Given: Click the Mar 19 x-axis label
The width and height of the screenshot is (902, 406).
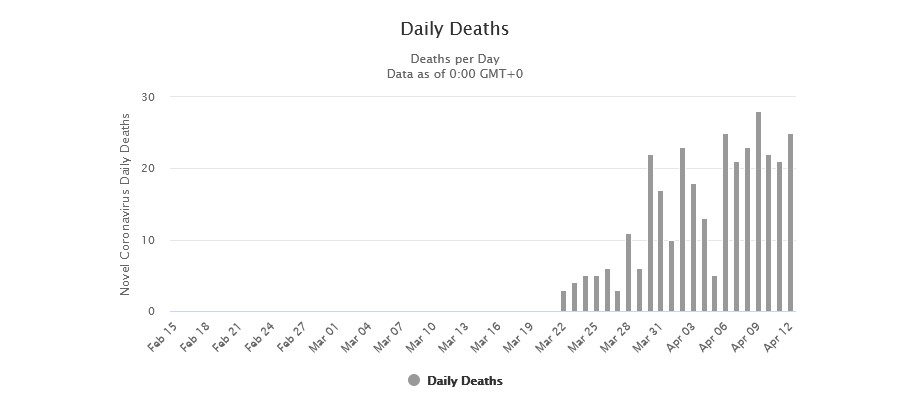Looking at the screenshot, I should (520, 333).
